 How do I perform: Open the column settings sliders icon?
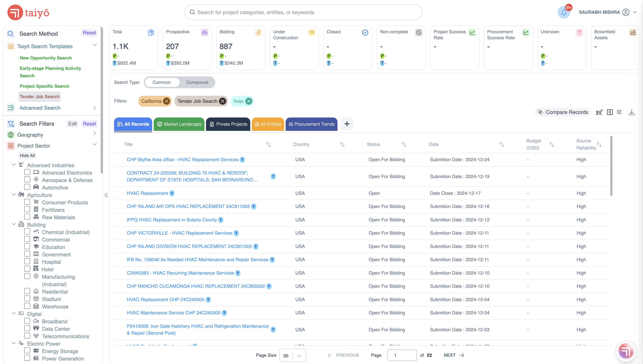619,112
